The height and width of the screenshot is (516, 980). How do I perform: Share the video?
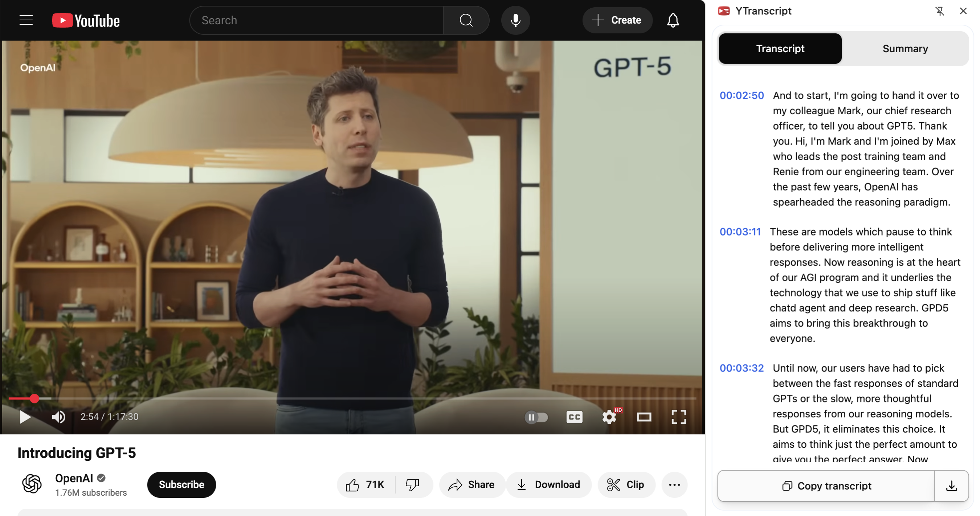tap(472, 484)
